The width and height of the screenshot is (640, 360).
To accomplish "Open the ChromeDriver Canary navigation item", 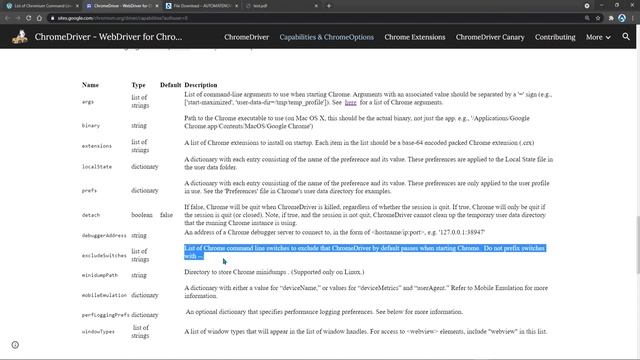I will 490,37.
